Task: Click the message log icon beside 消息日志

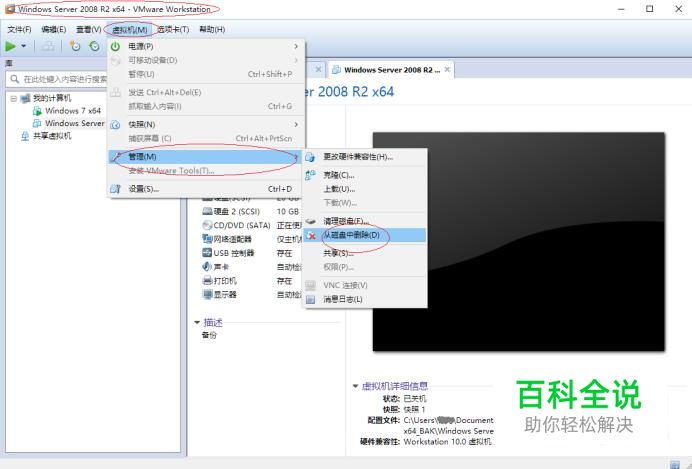Action: pos(311,299)
